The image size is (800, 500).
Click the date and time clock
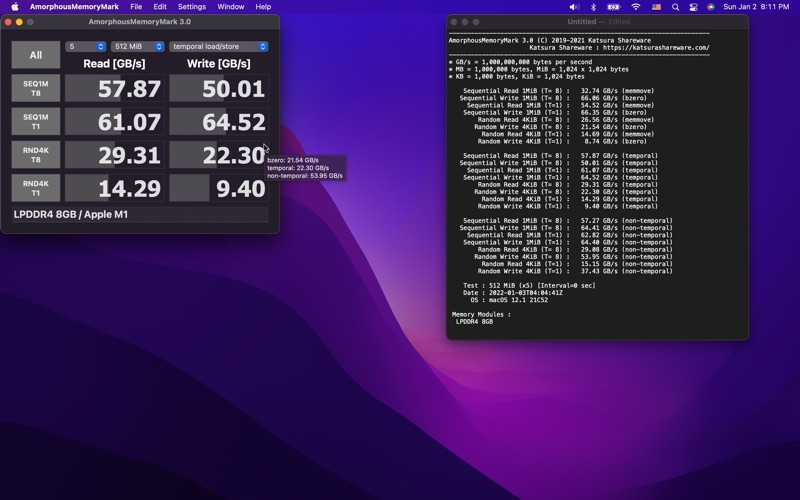(x=756, y=7)
